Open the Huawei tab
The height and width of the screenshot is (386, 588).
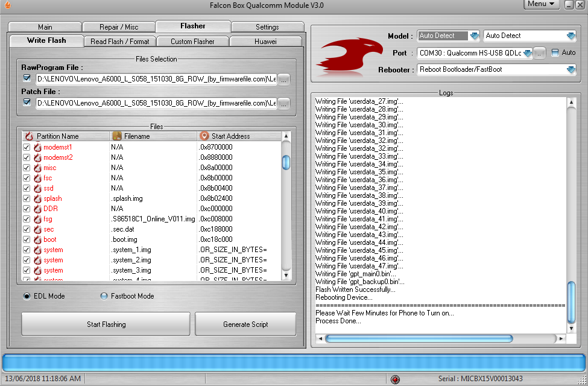(x=265, y=41)
